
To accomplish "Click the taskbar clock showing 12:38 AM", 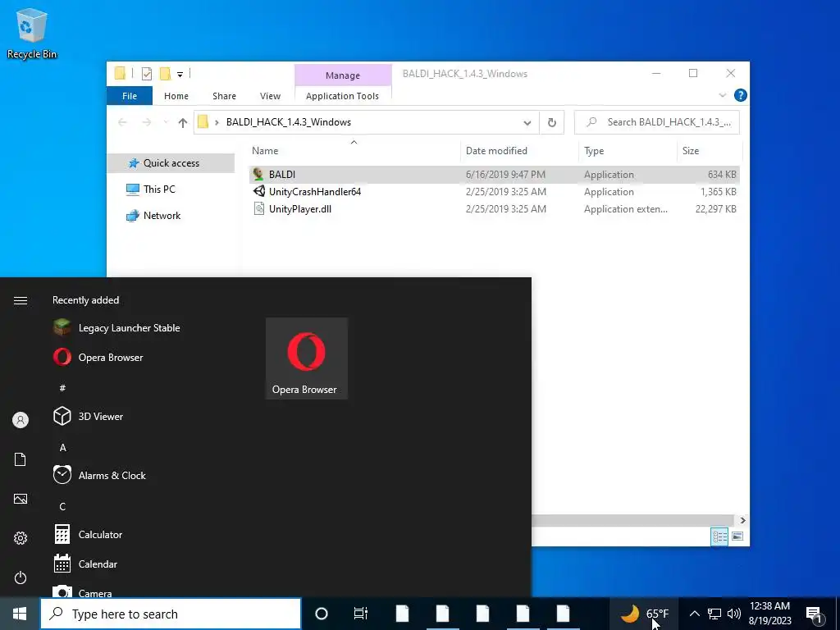I will pos(769,614).
